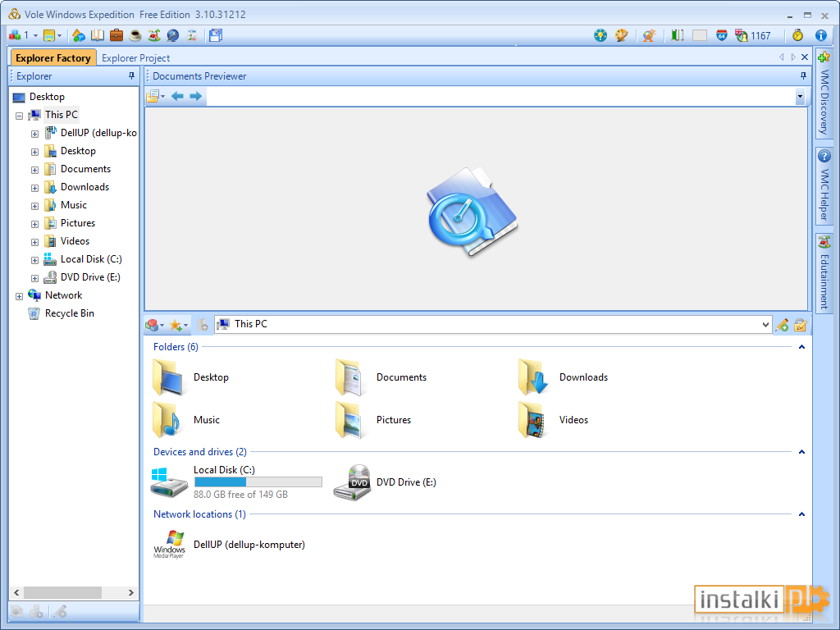Open the VMC Discovery side tab
Viewport: 840px width, 630px height.
[x=824, y=94]
